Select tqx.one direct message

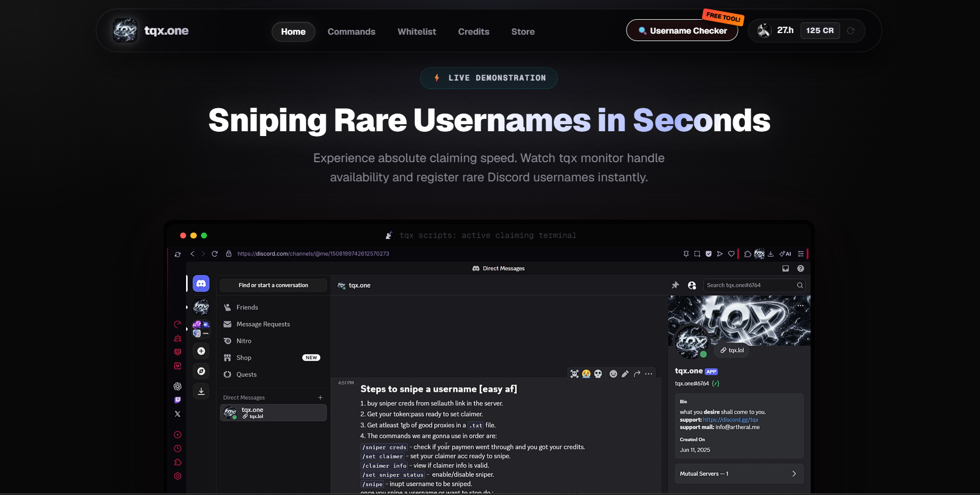pyautogui.click(x=273, y=413)
